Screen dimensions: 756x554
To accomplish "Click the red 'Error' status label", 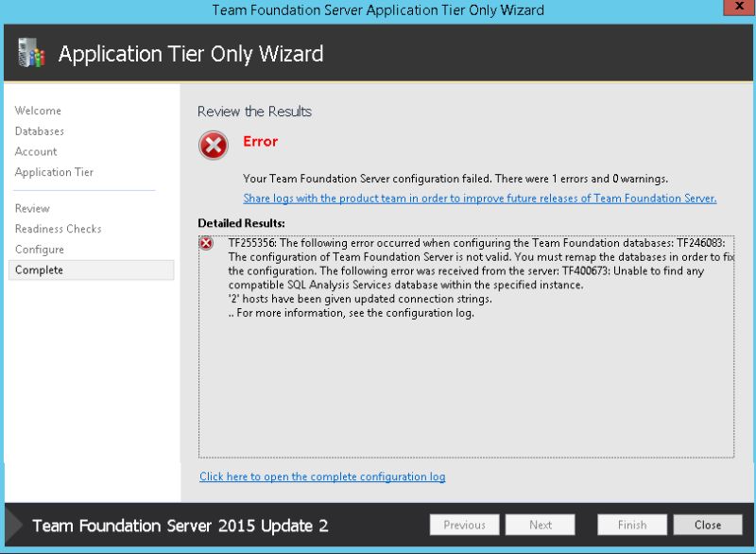I will point(261,141).
